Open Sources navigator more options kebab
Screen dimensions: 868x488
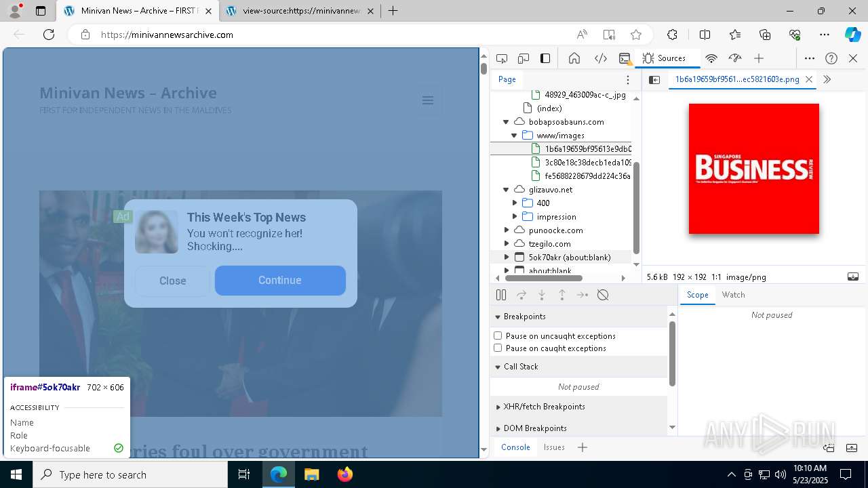click(628, 79)
